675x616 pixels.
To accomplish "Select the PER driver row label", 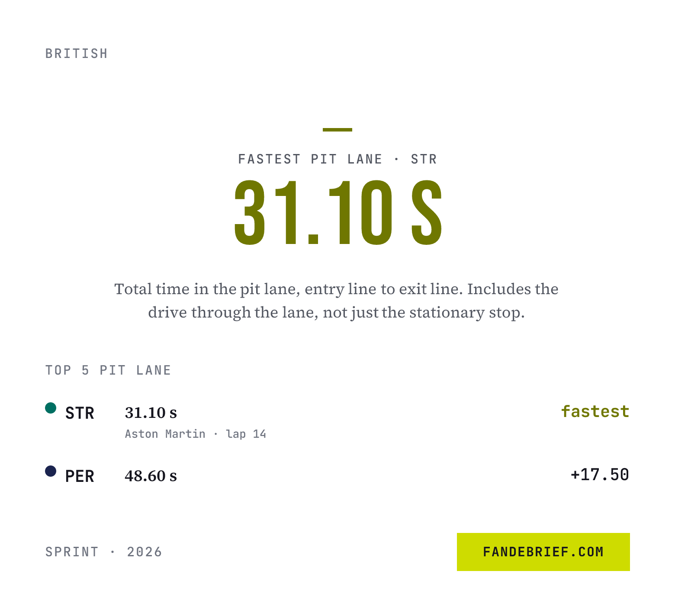I will coord(80,476).
